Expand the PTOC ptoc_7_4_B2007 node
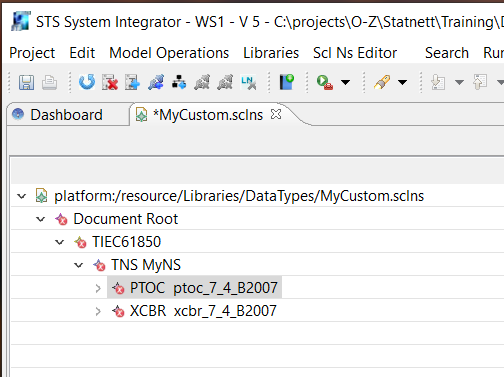Image resolution: width=504 pixels, height=377 pixels. pos(98,288)
